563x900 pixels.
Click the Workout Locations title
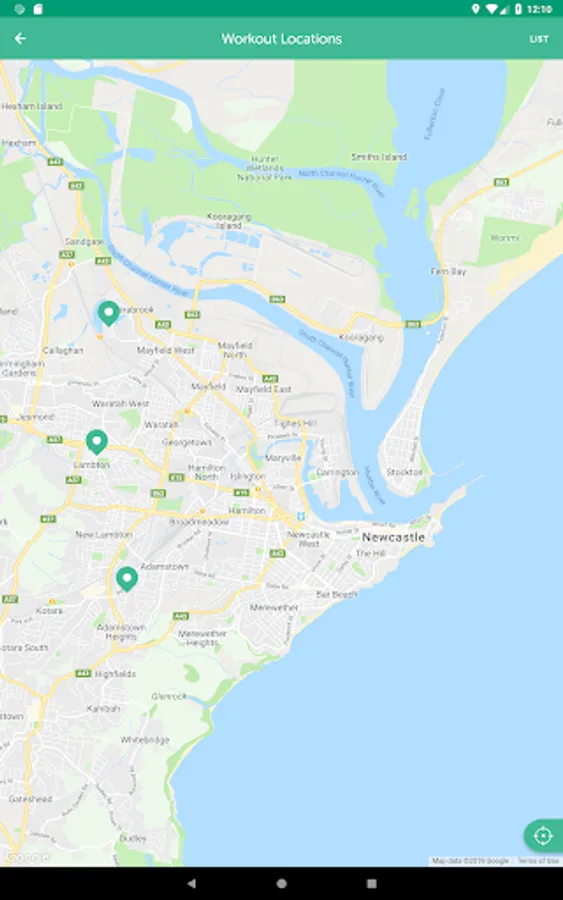click(282, 38)
